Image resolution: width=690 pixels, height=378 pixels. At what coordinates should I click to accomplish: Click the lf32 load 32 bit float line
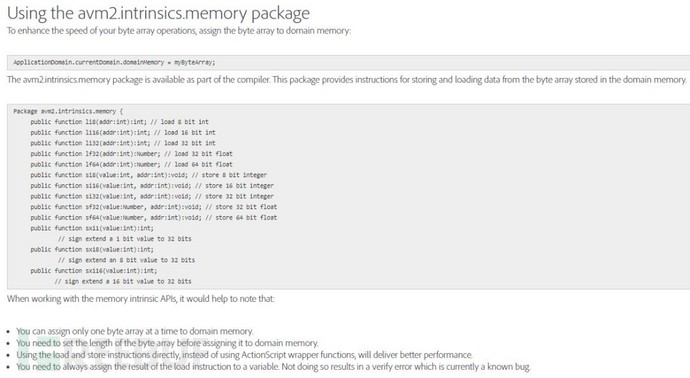pyautogui.click(x=132, y=154)
